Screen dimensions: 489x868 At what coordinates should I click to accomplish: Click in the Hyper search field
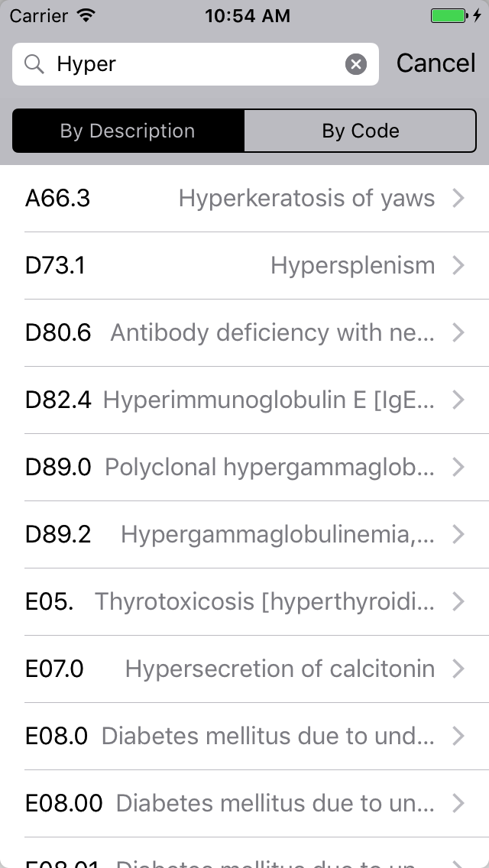point(196,64)
